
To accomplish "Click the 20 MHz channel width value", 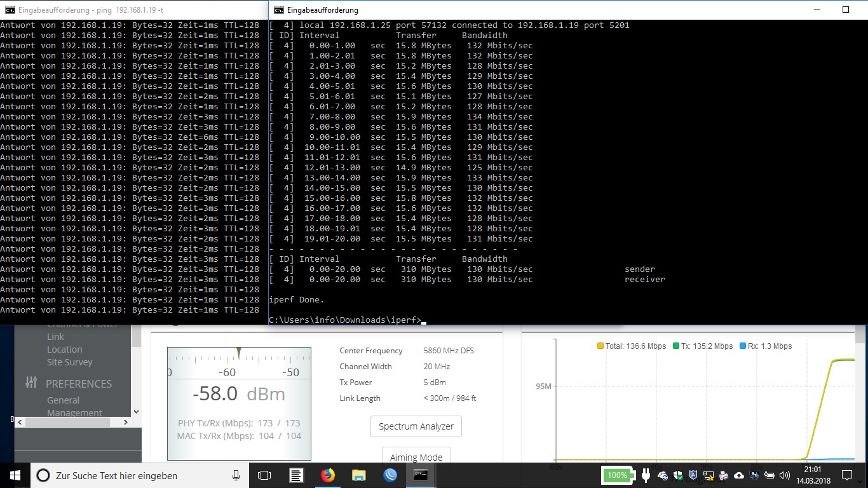I will (437, 367).
